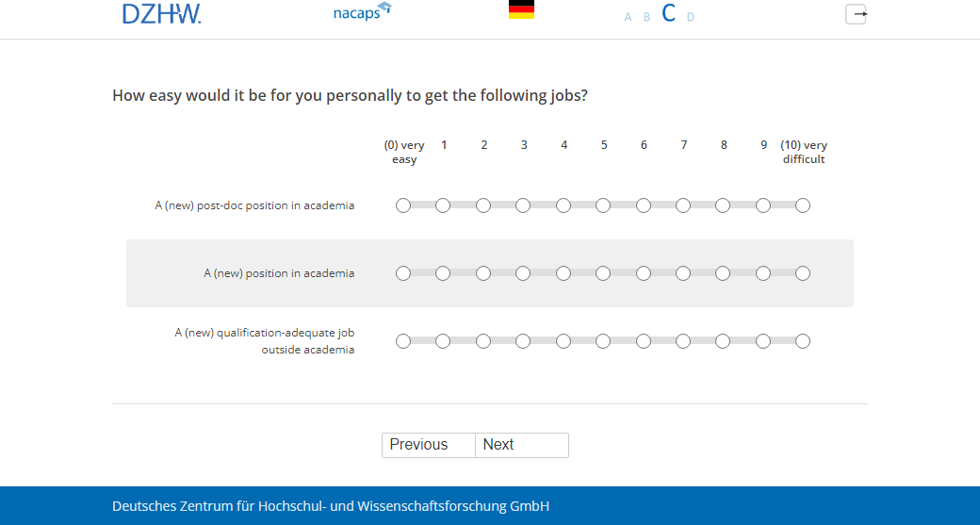Click the logout arrow icon

pyautogui.click(x=856, y=14)
